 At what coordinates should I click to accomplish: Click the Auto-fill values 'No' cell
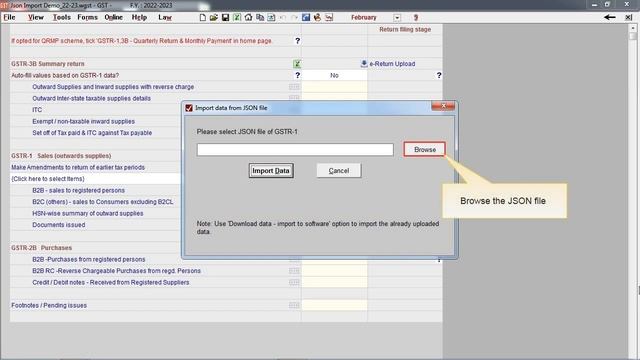(x=334, y=75)
